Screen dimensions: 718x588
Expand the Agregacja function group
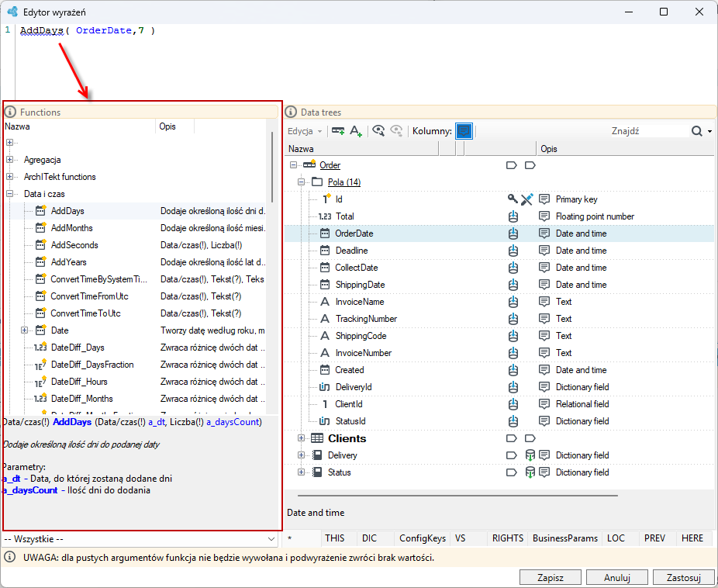(9, 159)
